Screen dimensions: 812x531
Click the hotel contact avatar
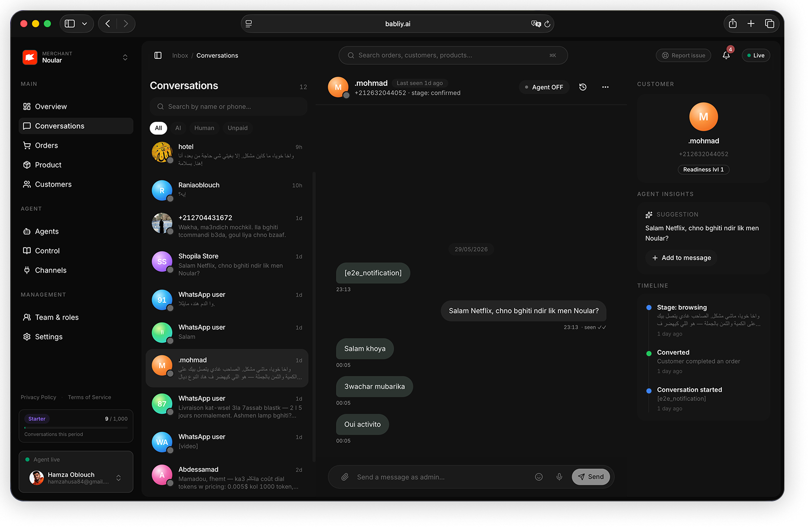tap(162, 152)
